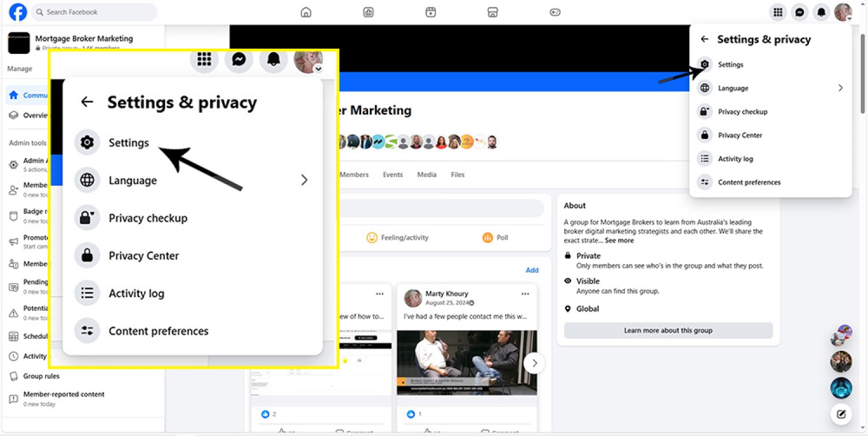Click the new message compose icon
The height and width of the screenshot is (436, 868).
coord(841,414)
